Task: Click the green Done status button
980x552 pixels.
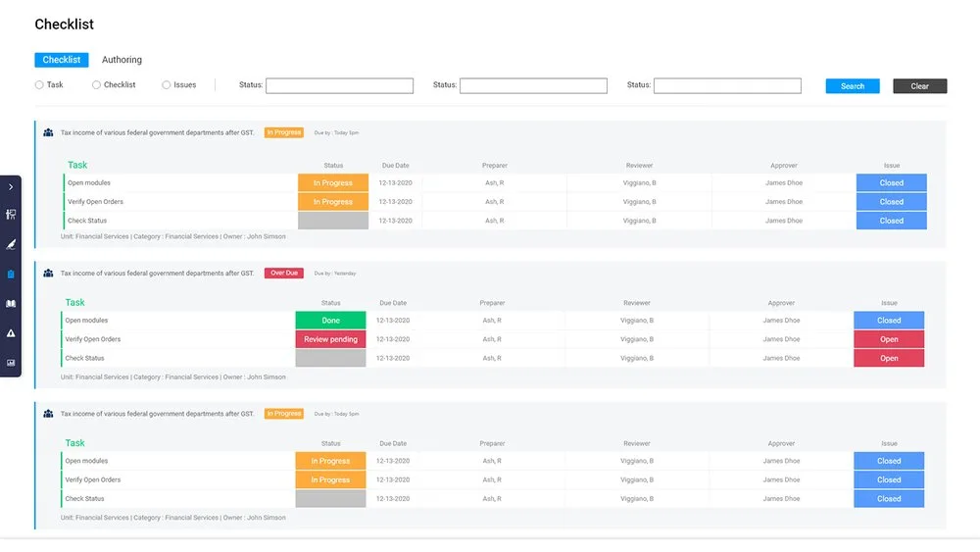Action: tap(330, 321)
